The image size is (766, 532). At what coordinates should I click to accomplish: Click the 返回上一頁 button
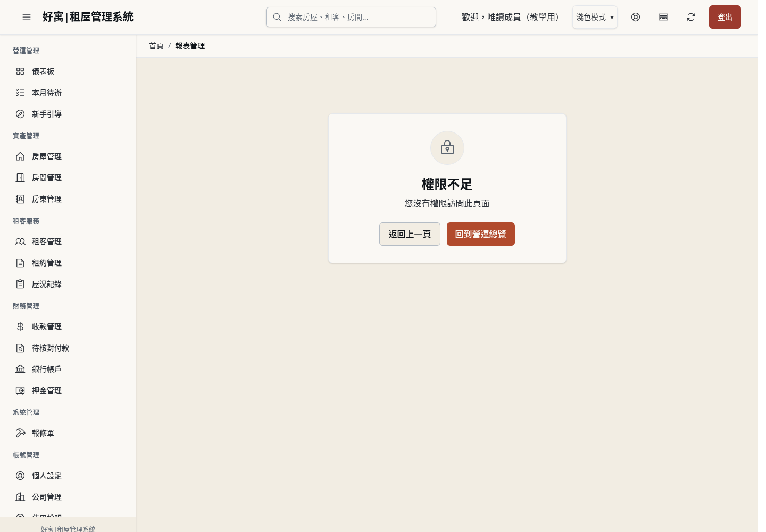tap(410, 234)
